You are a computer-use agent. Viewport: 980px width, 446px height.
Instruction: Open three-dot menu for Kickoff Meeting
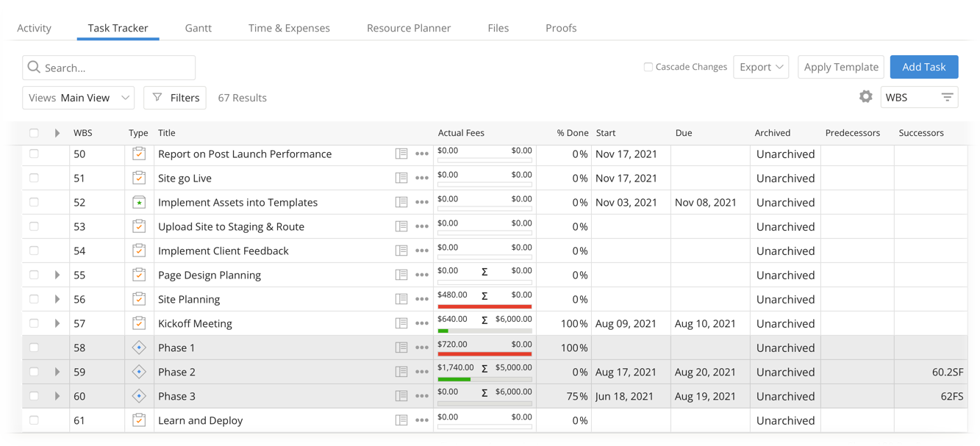click(422, 323)
